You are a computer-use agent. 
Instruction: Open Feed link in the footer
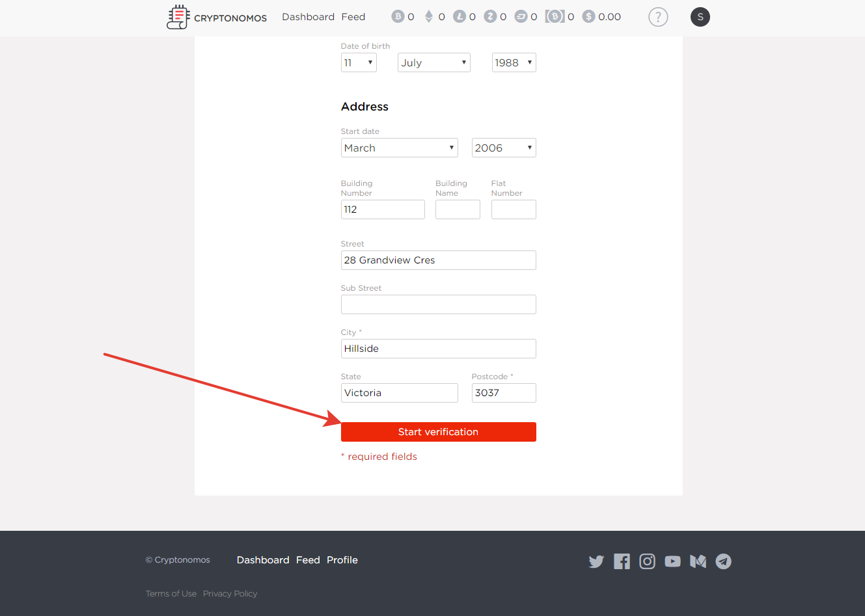point(308,560)
